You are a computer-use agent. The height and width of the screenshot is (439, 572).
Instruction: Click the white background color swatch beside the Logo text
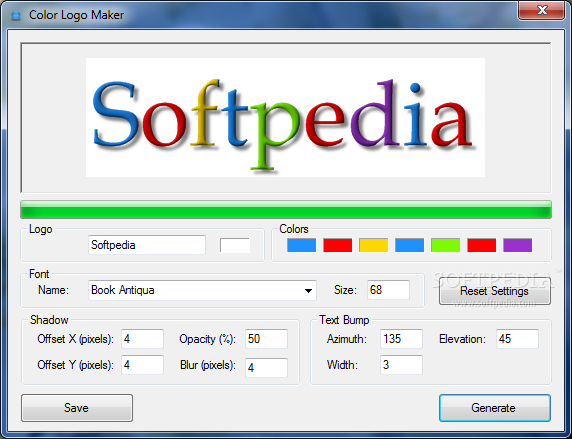point(235,245)
